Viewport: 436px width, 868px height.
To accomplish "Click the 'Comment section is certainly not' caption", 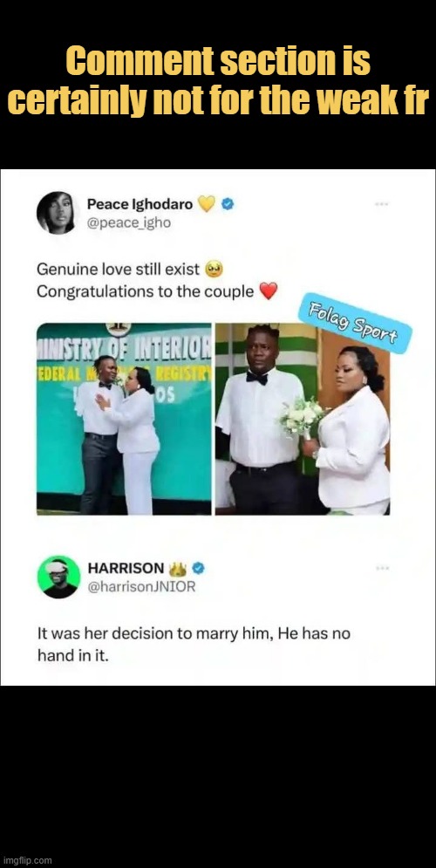I will coord(218,81).
